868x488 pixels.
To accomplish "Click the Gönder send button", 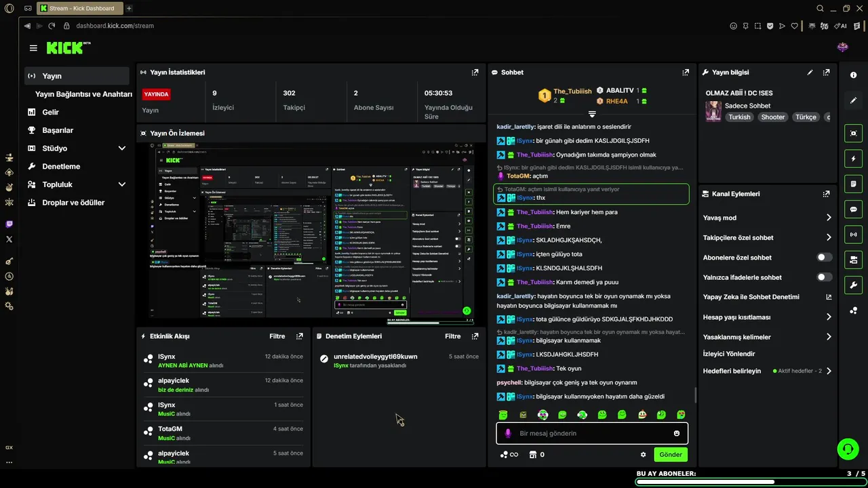I will tap(671, 455).
